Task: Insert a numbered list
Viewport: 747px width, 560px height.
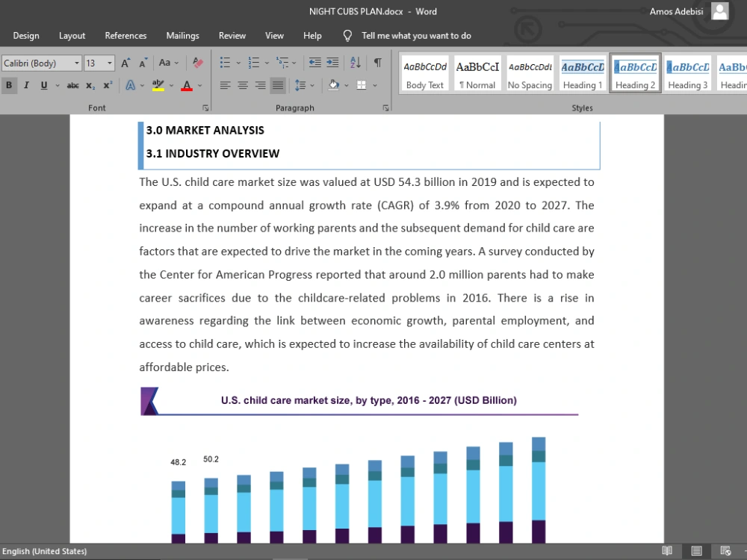Action: click(x=253, y=63)
